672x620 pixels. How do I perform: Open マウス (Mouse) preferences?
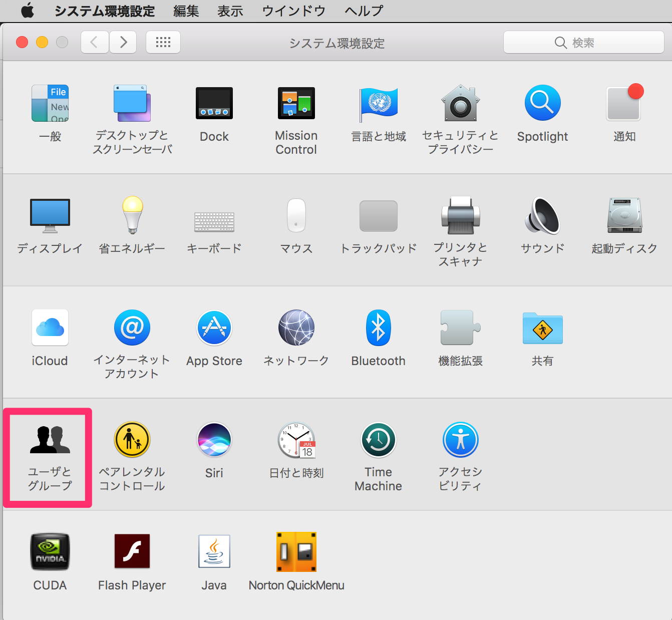(296, 215)
